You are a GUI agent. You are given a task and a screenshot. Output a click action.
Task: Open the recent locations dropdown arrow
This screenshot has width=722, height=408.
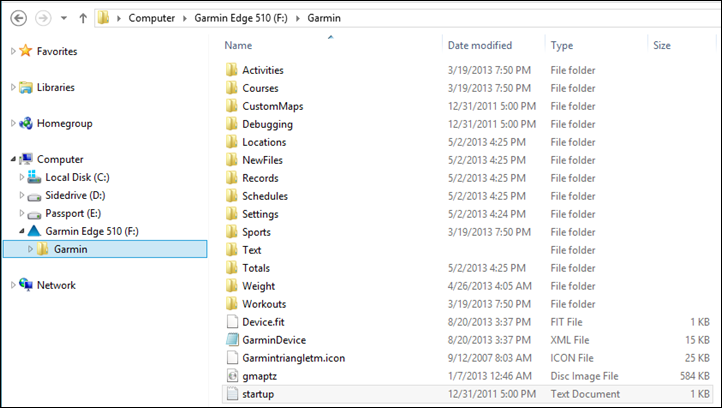tap(64, 18)
